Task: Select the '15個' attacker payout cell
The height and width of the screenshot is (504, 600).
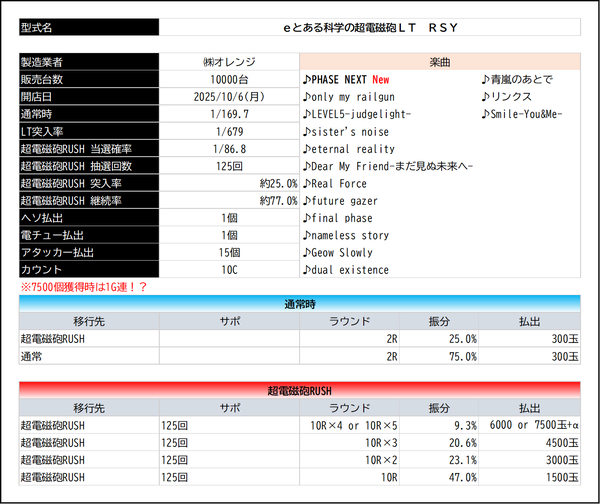Action: pos(229,252)
